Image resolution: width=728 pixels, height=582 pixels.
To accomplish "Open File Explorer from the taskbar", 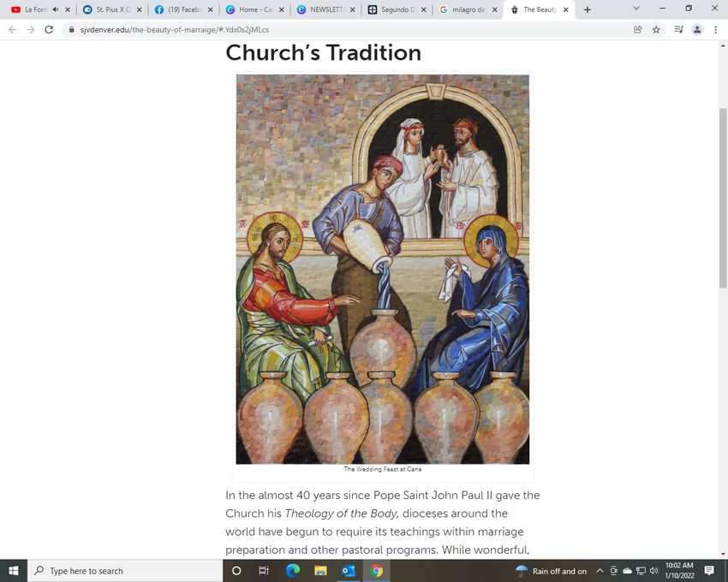I will (x=320, y=571).
